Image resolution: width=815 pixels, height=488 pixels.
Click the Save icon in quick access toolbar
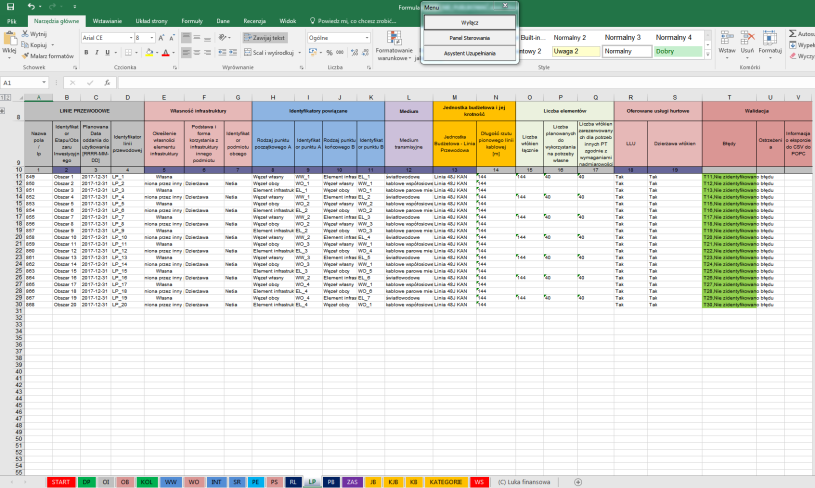pos(10,6)
